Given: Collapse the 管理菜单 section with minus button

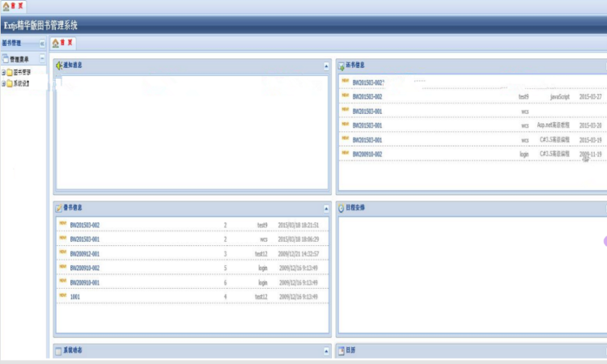Looking at the screenshot, I should pos(42,58).
